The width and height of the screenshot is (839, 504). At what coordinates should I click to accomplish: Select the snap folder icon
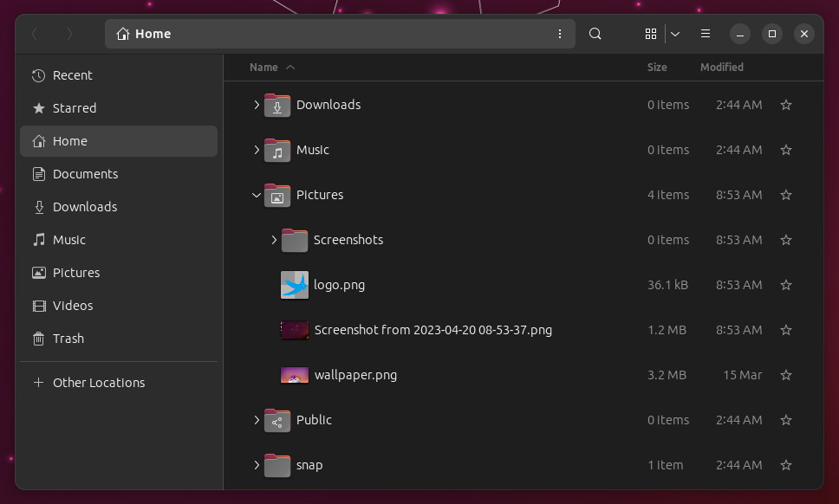pos(277,466)
